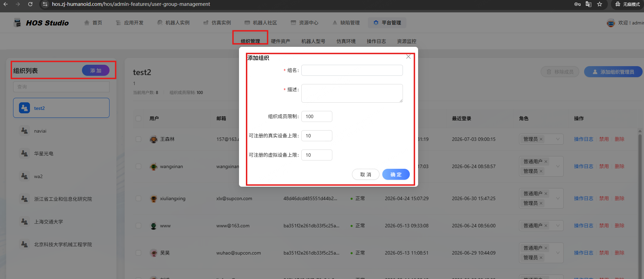Check the row checkbox for wangxinan
Image resolution: width=644 pixels, height=279 pixels.
pos(138,166)
